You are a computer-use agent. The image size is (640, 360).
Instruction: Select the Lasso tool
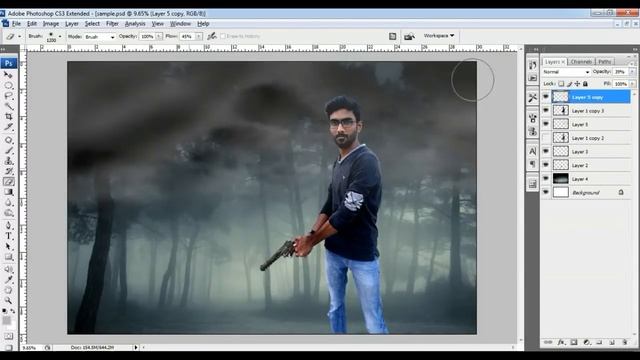pos(8,96)
